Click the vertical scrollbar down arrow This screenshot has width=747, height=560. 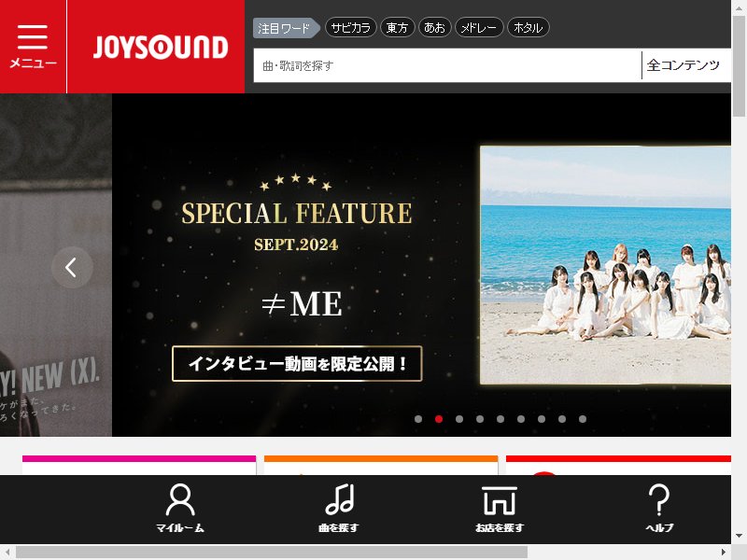(x=739, y=536)
